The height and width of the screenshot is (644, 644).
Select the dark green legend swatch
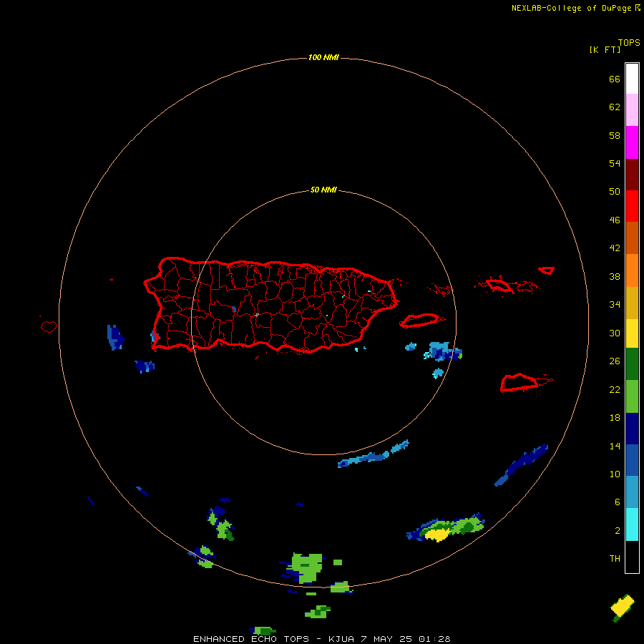click(632, 364)
